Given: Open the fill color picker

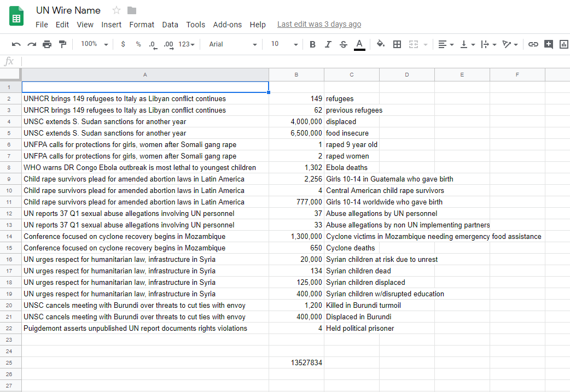Looking at the screenshot, I should click(381, 44).
